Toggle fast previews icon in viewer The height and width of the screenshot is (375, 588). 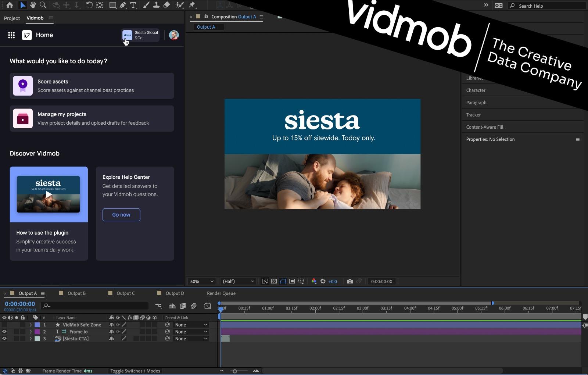(265, 281)
